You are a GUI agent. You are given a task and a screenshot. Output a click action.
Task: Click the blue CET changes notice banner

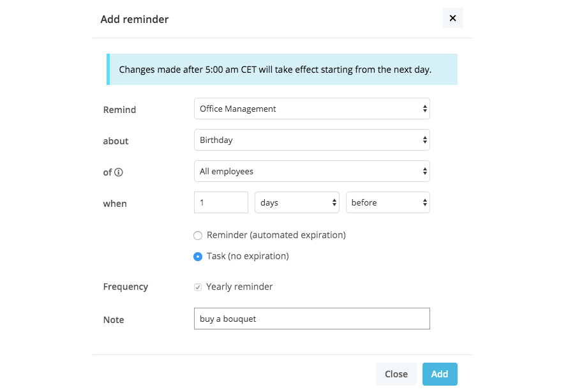282,70
